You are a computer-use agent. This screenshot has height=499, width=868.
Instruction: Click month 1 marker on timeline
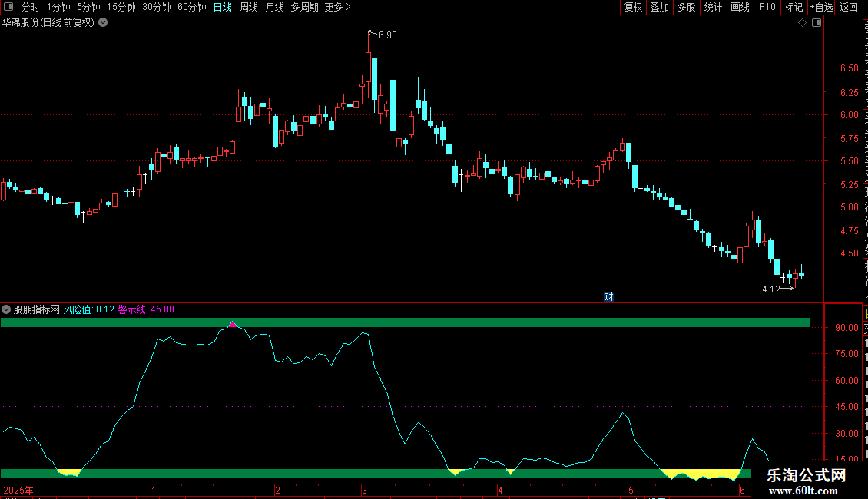pyautogui.click(x=154, y=490)
